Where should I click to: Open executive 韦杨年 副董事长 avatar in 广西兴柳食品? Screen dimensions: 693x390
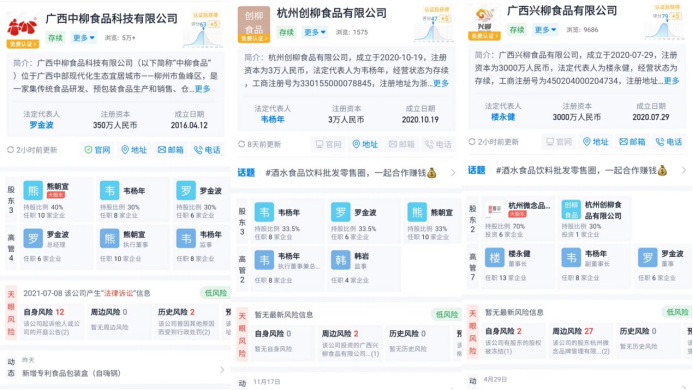point(571,258)
